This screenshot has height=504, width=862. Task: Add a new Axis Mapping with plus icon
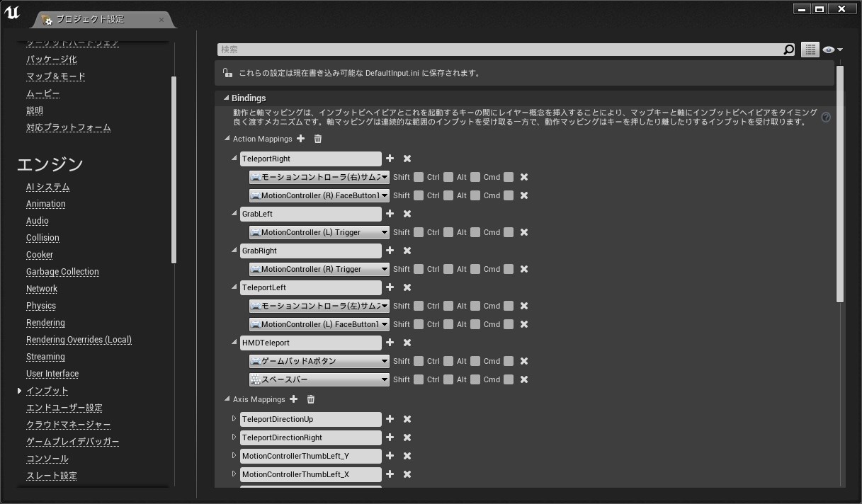[293, 399]
